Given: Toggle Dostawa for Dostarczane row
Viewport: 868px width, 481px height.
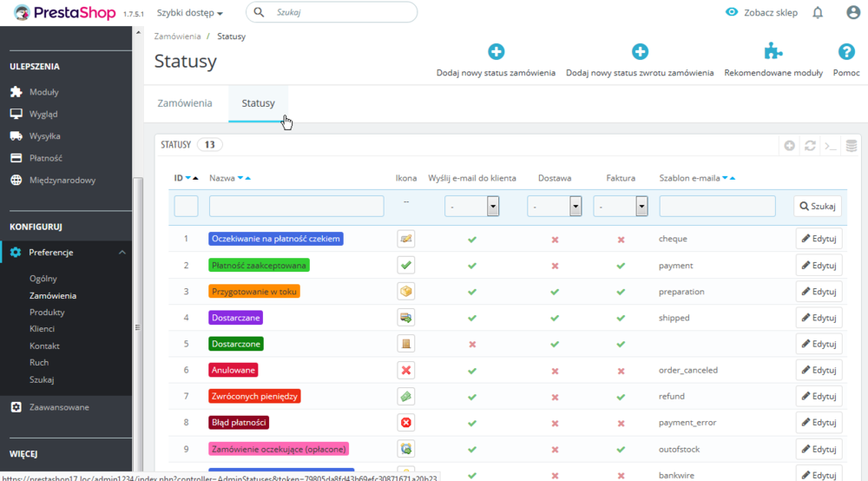Looking at the screenshot, I should (555, 319).
